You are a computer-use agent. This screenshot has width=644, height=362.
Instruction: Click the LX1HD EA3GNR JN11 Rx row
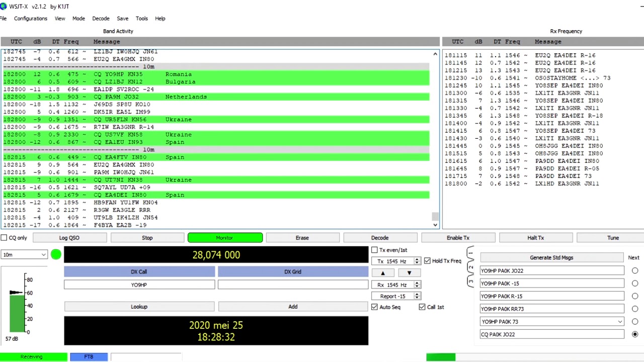[x=522, y=184]
